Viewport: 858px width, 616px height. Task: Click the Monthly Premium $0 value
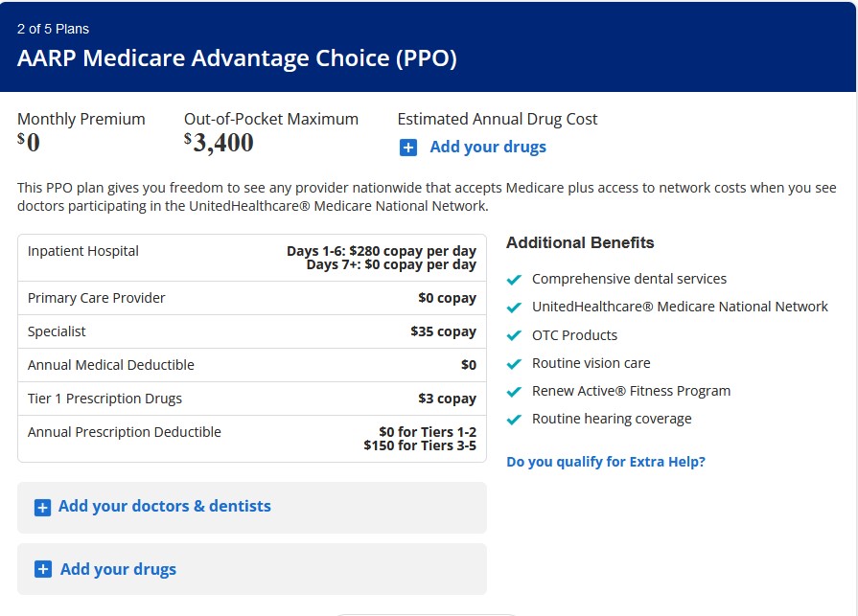coord(29,143)
